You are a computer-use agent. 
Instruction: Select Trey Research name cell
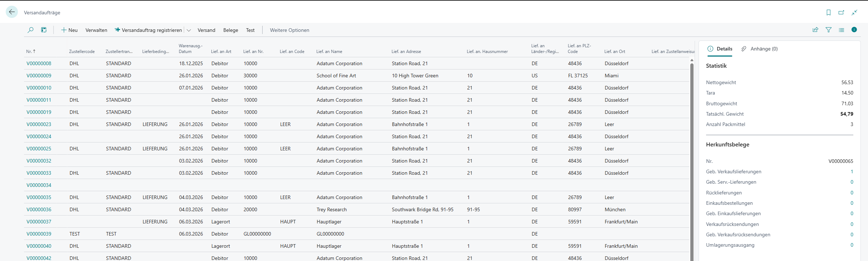tap(331, 209)
